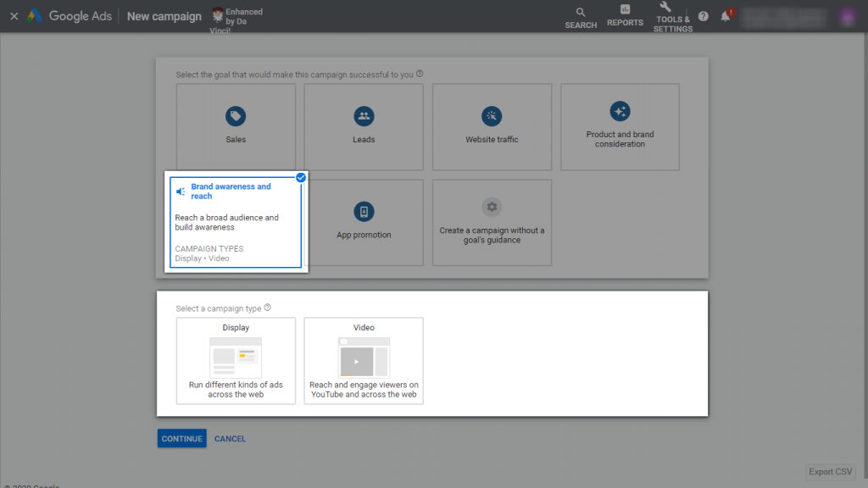Close the new campaign dialog with X
The width and height of the screenshot is (868, 488).
coord(14,17)
